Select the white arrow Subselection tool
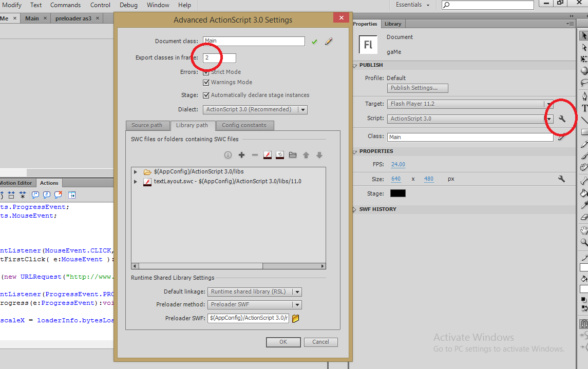Screen dimensions: 588x369 click(x=584, y=47)
